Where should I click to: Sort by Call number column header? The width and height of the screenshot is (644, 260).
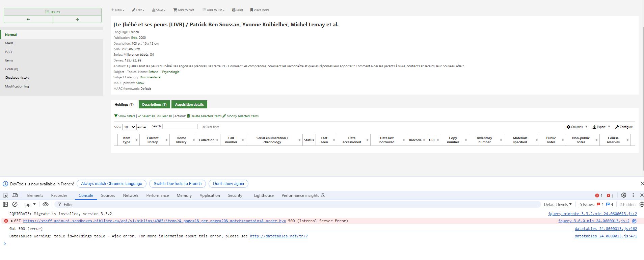tap(231, 140)
